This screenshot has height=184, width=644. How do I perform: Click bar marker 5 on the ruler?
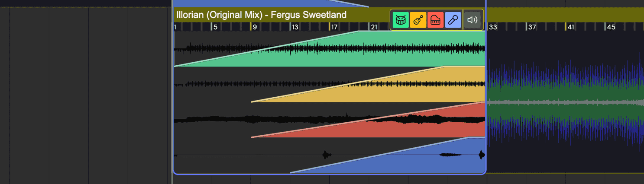[x=215, y=27]
